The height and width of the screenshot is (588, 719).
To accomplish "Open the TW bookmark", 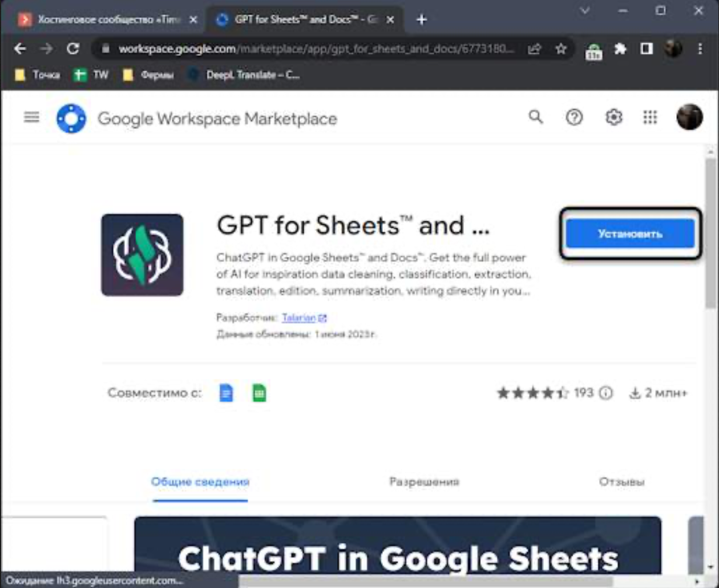I will pyautogui.click(x=91, y=75).
